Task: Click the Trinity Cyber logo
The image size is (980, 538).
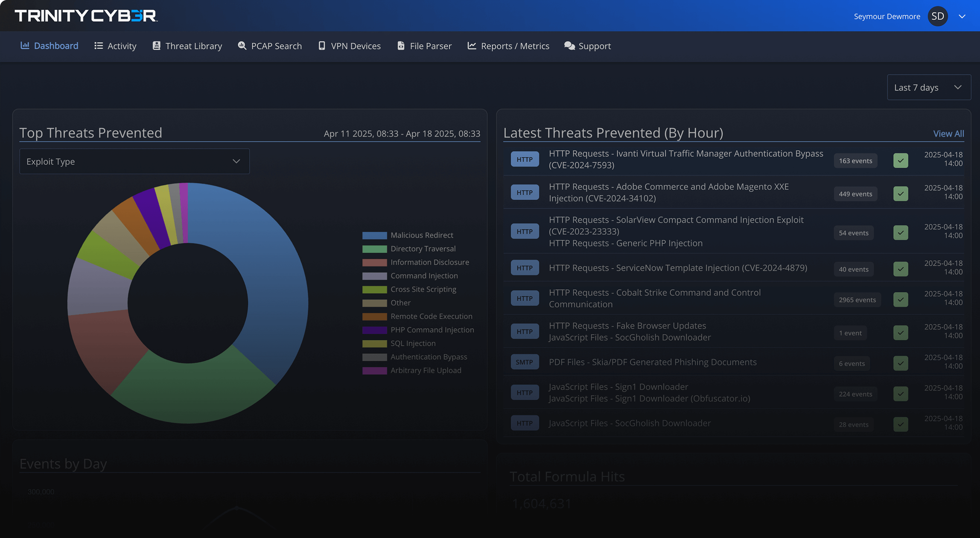Action: tap(85, 15)
